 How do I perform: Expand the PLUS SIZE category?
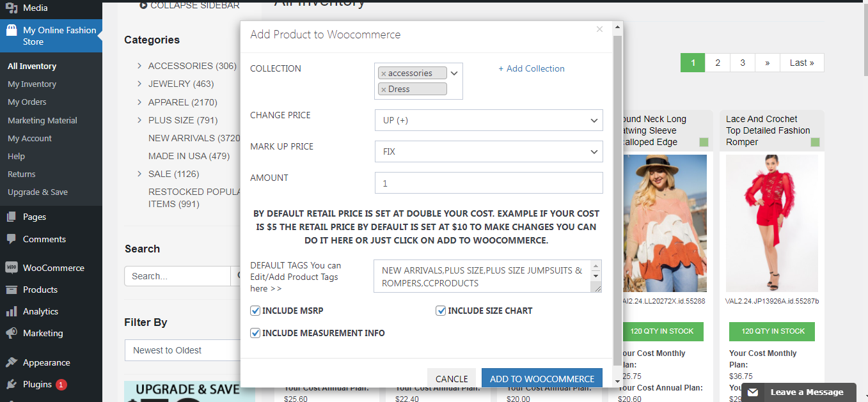click(x=139, y=120)
